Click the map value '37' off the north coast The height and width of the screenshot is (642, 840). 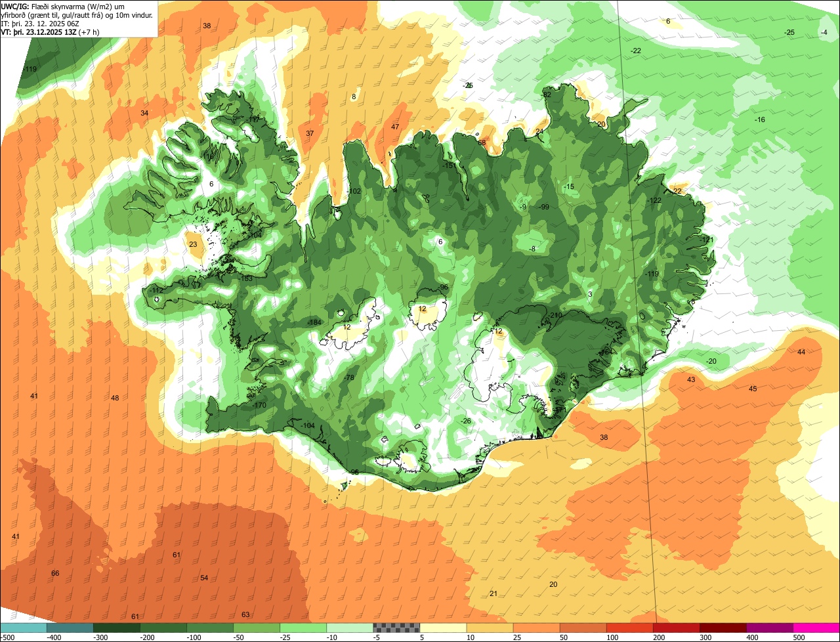(310, 133)
